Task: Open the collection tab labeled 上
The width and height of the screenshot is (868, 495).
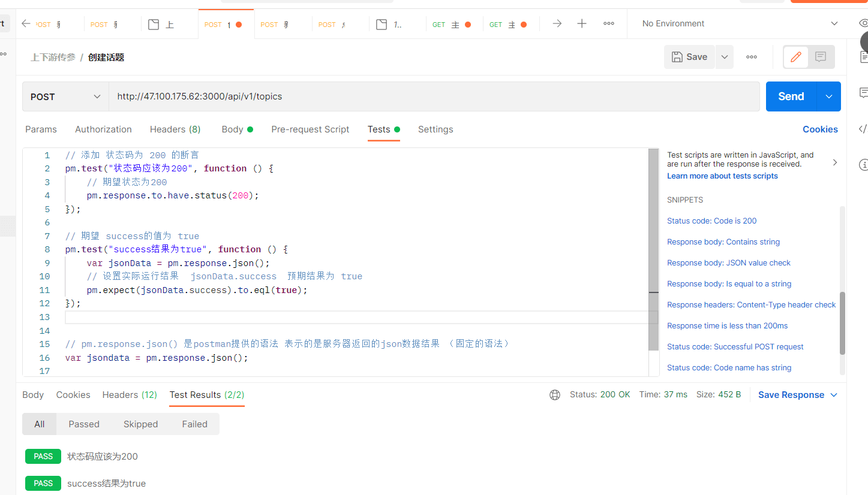Action: click(x=162, y=25)
